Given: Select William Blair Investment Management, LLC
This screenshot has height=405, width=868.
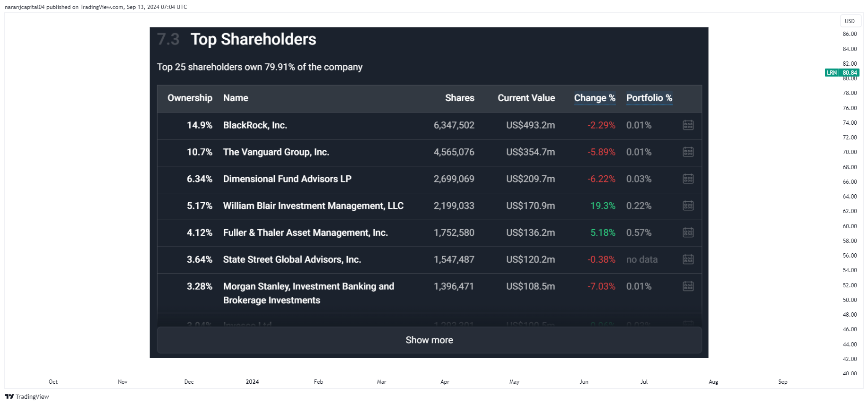Looking at the screenshot, I should 313,206.
